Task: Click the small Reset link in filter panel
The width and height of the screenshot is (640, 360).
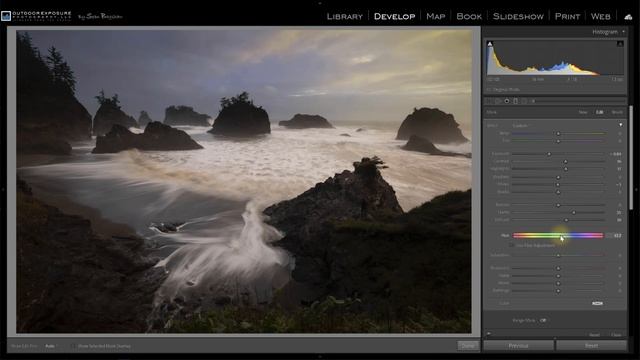Action: coord(594,335)
